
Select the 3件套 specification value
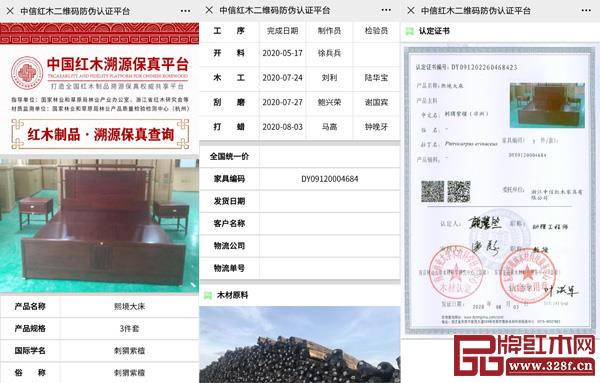[129, 328]
